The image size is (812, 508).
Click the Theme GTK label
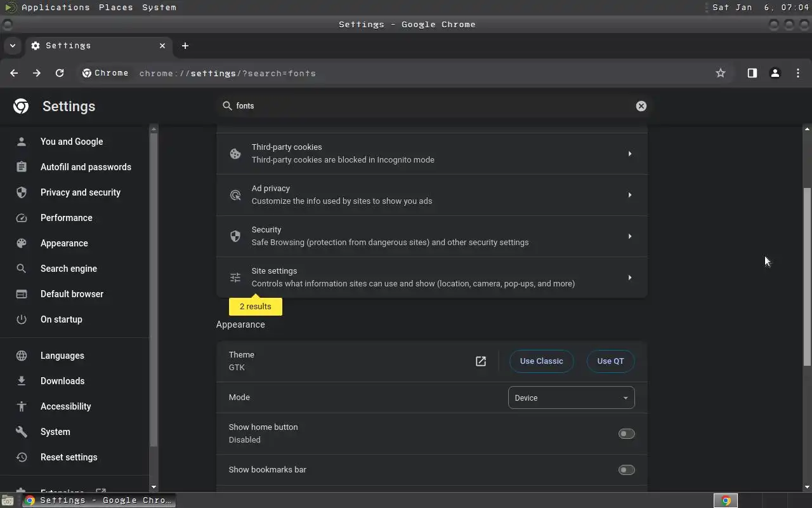pyautogui.click(x=242, y=361)
